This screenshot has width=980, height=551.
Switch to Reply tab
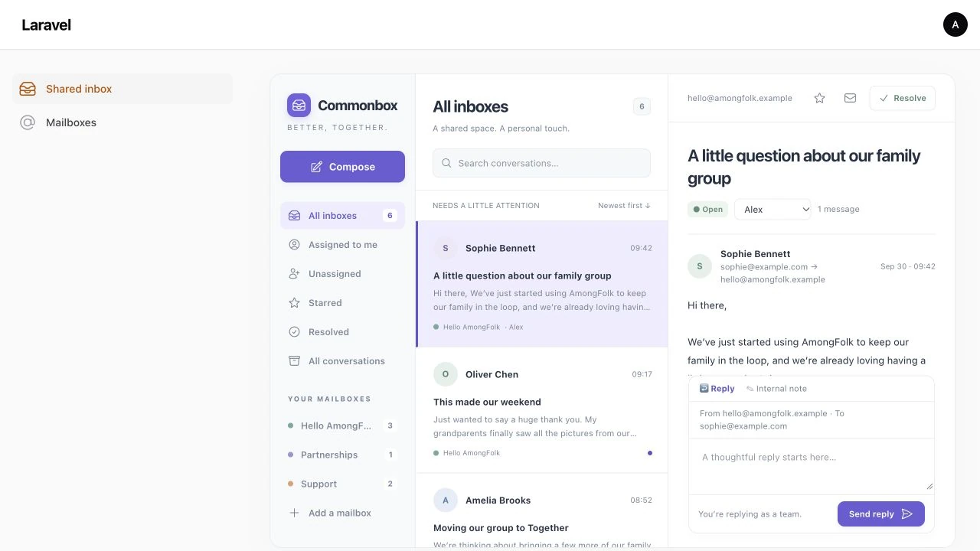pyautogui.click(x=717, y=389)
